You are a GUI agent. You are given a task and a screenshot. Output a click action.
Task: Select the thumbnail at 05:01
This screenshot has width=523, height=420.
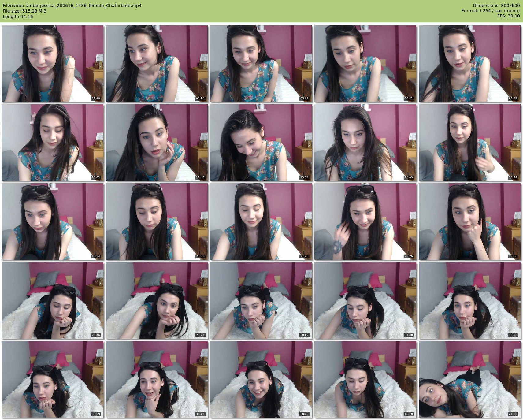[x=261, y=64]
